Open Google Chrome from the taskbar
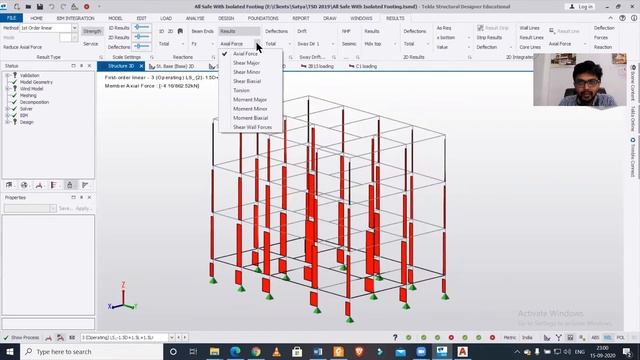This screenshot has width=640, height=360. pos(256,351)
